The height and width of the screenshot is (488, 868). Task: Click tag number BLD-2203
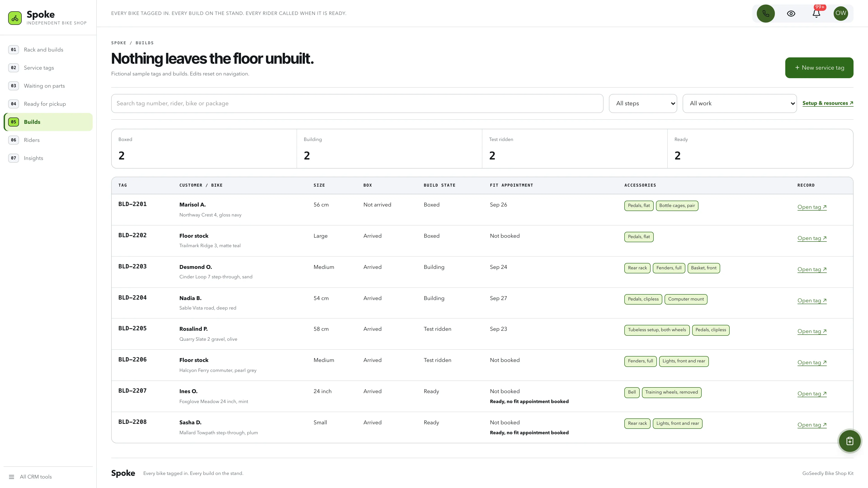click(132, 266)
